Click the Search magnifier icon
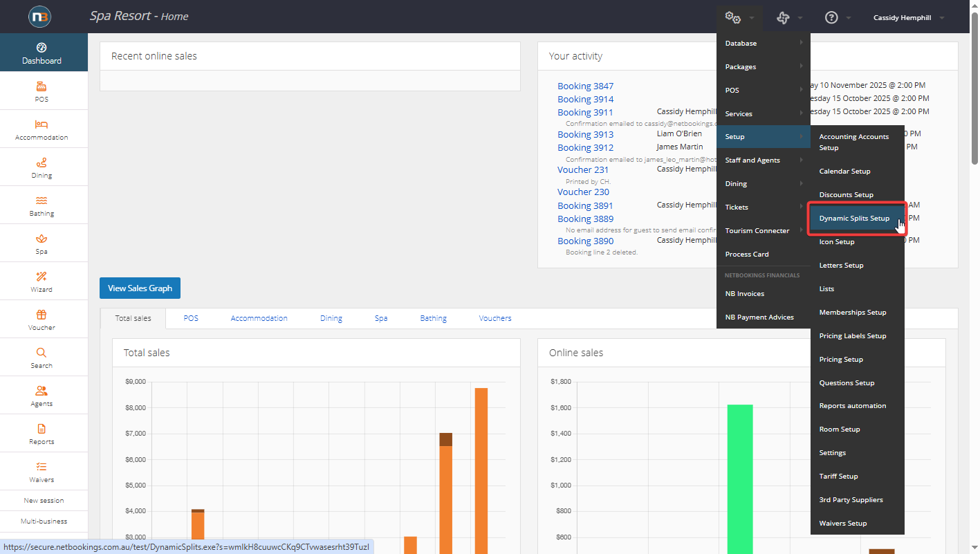The width and height of the screenshot is (980, 554). tap(41, 353)
